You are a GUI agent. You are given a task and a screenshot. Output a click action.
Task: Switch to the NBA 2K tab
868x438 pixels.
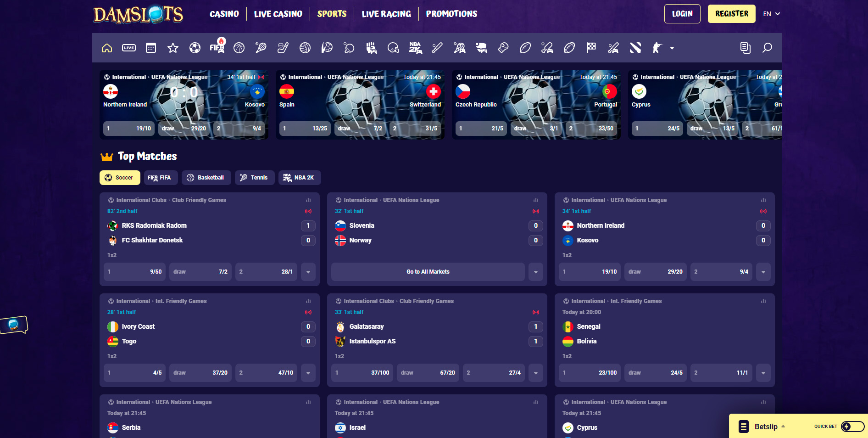[x=300, y=178]
